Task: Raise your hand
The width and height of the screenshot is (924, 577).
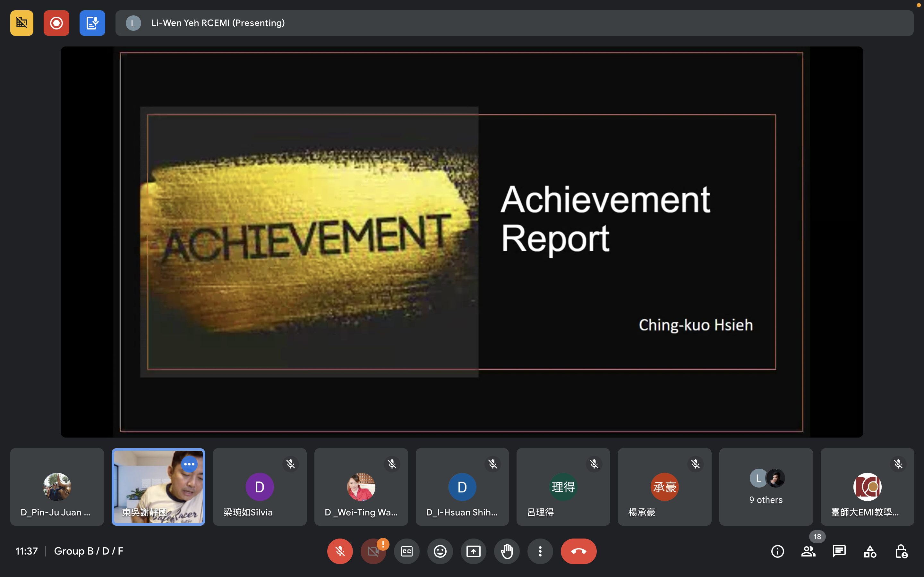Action: (507, 551)
